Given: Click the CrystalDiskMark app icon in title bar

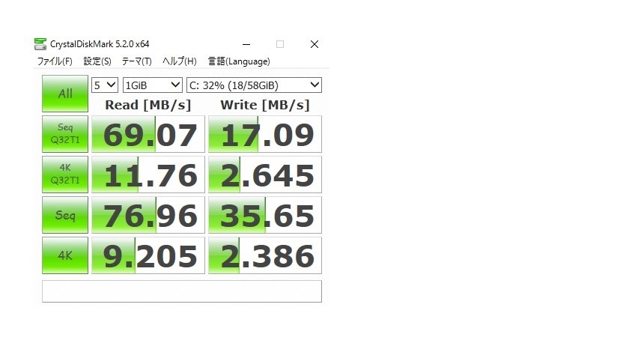Looking at the screenshot, I should point(40,44).
